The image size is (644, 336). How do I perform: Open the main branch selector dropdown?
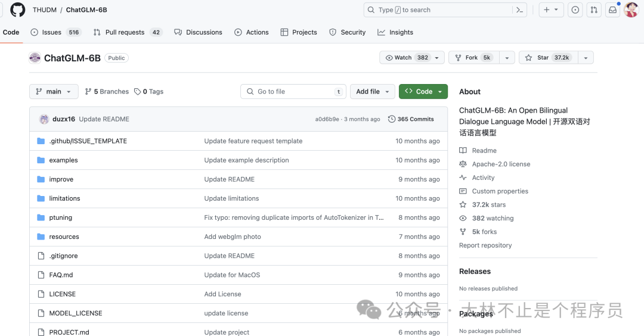54,92
